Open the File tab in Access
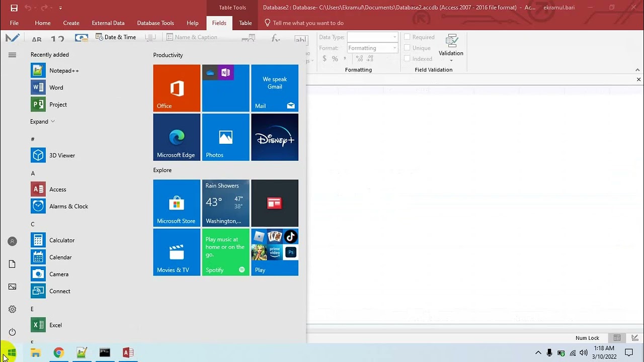Viewport: 644px width, 362px height. (x=14, y=23)
